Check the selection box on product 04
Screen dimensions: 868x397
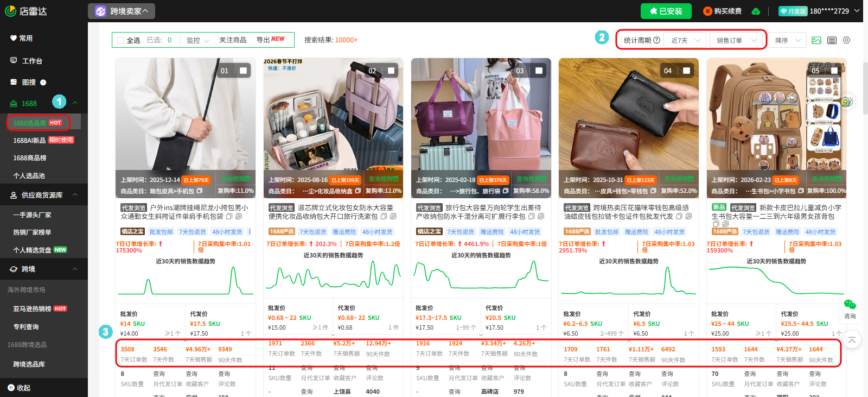pos(686,71)
